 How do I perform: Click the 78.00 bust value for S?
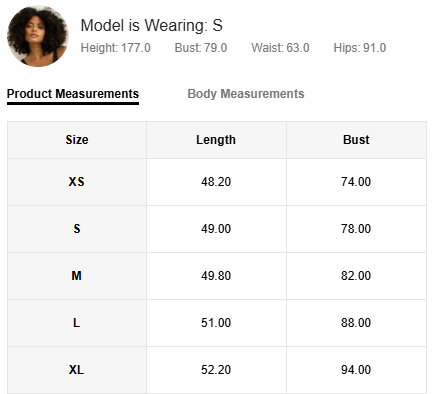[356, 229]
